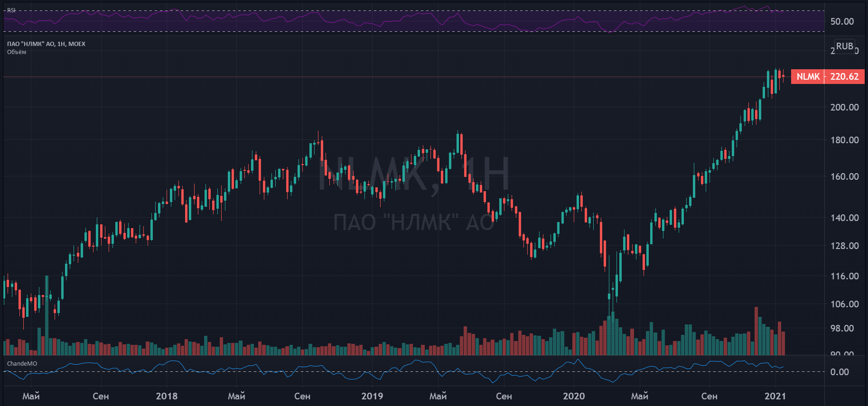This screenshot has width=868, height=406.
Task: Click the 160.00 price scale label
Action: point(844,176)
